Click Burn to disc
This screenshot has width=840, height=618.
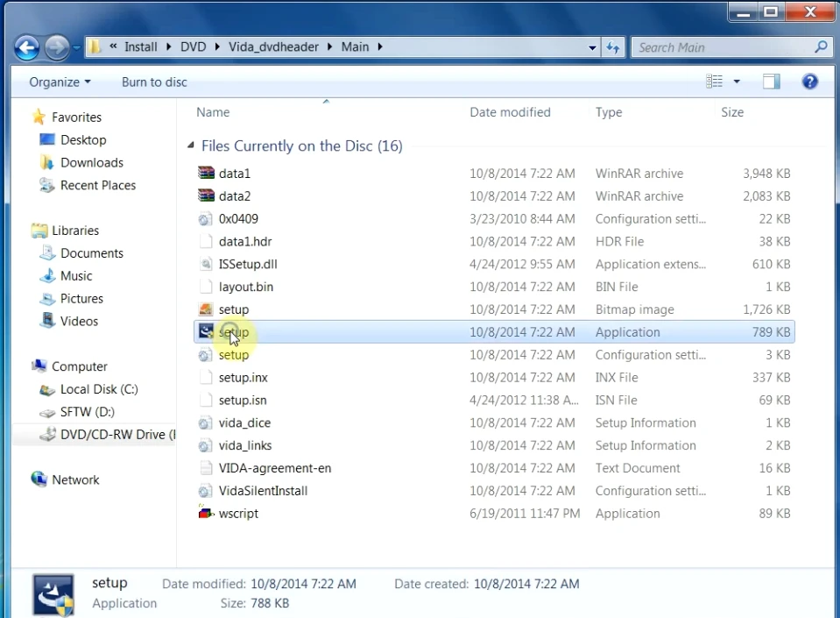pyautogui.click(x=154, y=82)
